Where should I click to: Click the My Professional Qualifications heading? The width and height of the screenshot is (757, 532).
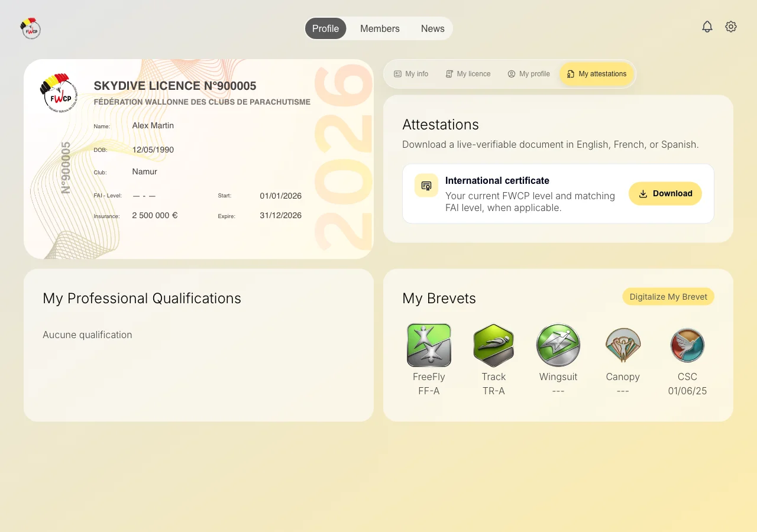tap(142, 299)
